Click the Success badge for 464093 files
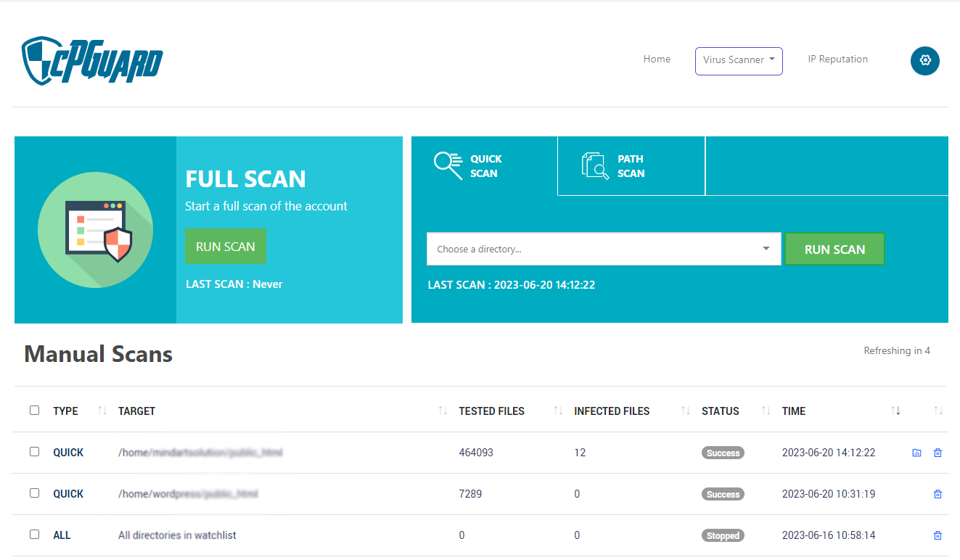This screenshot has height=560, width=960. pos(723,453)
